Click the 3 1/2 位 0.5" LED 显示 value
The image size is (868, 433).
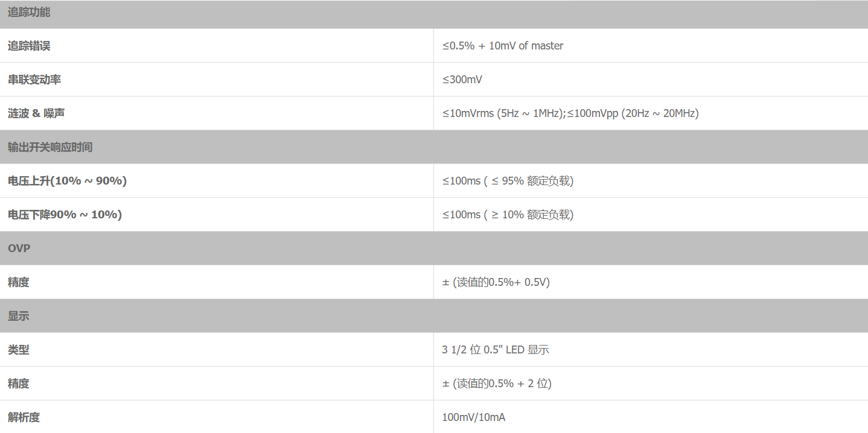coord(495,350)
